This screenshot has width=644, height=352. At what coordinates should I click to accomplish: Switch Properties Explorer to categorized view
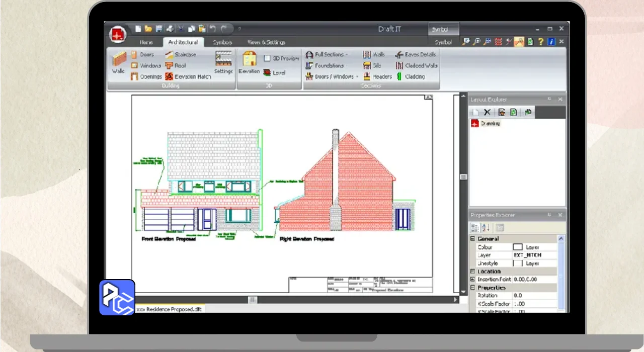pos(475,228)
